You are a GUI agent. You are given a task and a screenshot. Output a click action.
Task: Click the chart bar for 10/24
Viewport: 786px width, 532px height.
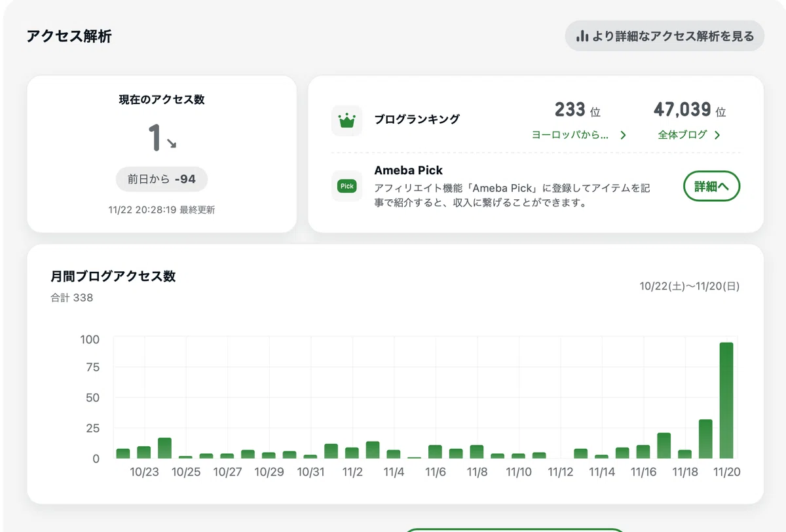coord(164,448)
